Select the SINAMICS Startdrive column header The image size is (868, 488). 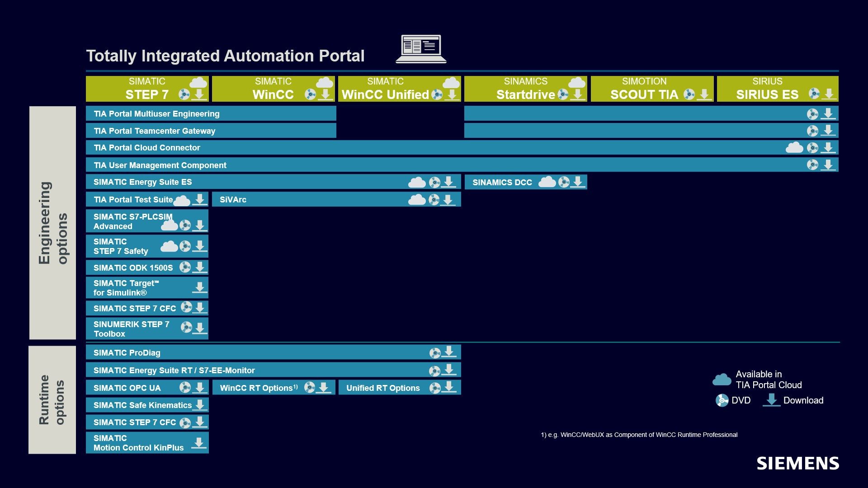point(526,89)
